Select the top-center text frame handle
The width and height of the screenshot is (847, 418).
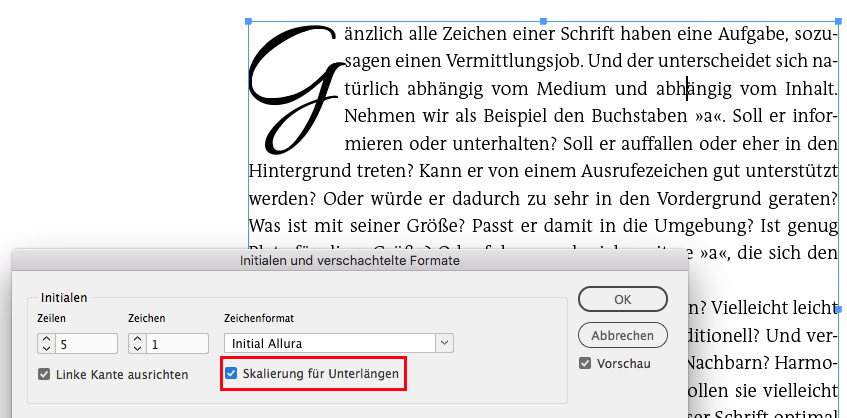pos(543,20)
